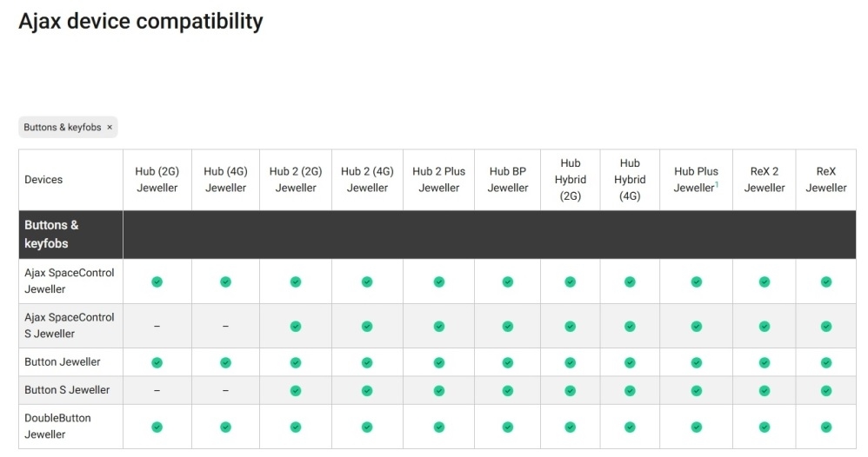868x457 pixels.
Task: Click the Buttons & keyfobs filter chip
Action: pyautogui.click(x=62, y=128)
